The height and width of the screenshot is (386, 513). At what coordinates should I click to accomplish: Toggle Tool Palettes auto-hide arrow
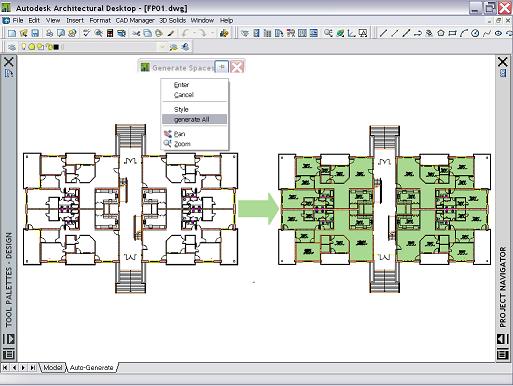9,339
